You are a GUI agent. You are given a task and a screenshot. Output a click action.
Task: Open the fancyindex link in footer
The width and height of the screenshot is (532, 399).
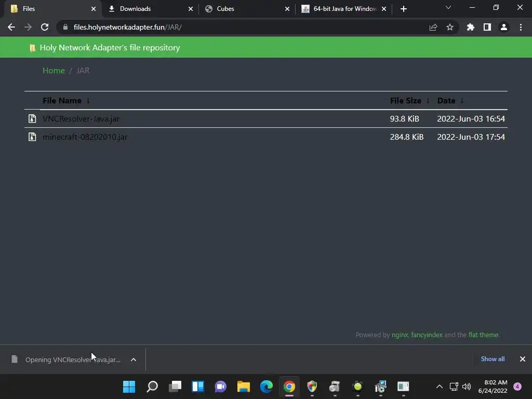(427, 335)
